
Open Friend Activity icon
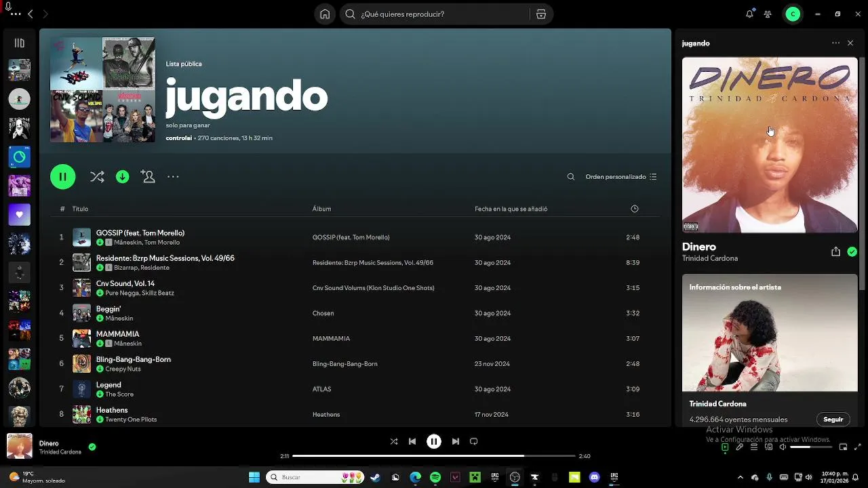[768, 14]
